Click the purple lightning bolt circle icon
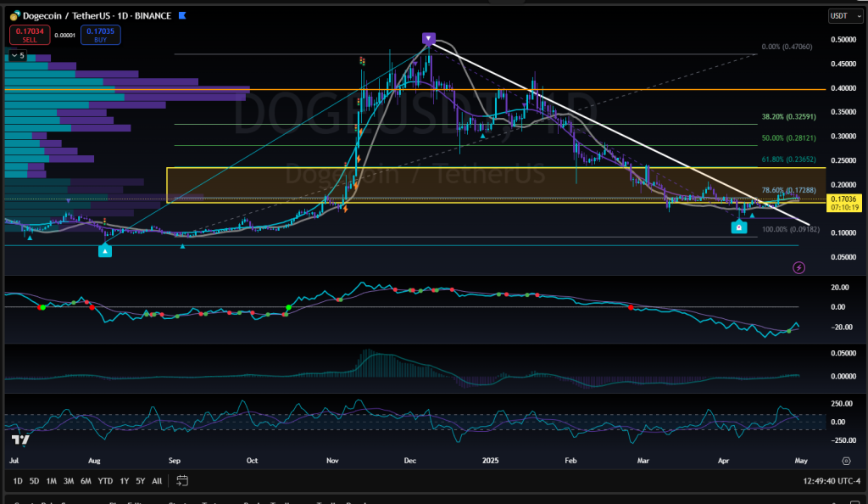The height and width of the screenshot is (504, 868). click(798, 268)
